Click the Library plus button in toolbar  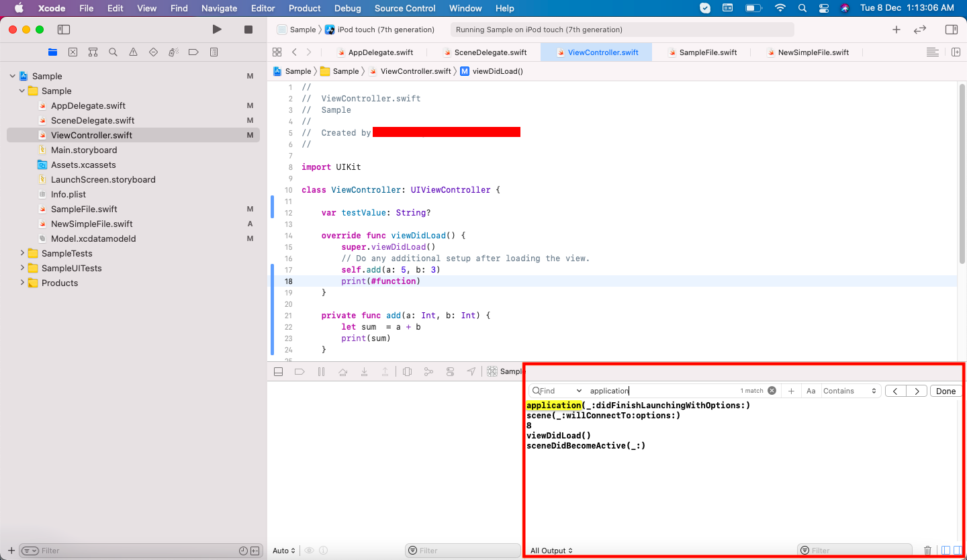tap(896, 30)
